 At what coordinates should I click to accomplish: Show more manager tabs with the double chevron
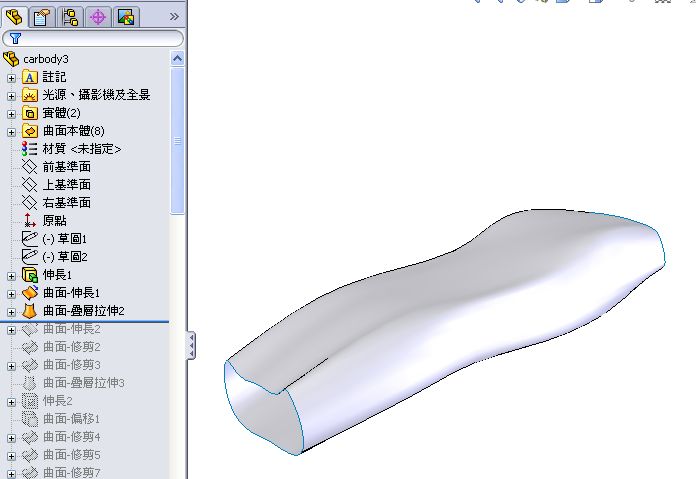point(174,17)
